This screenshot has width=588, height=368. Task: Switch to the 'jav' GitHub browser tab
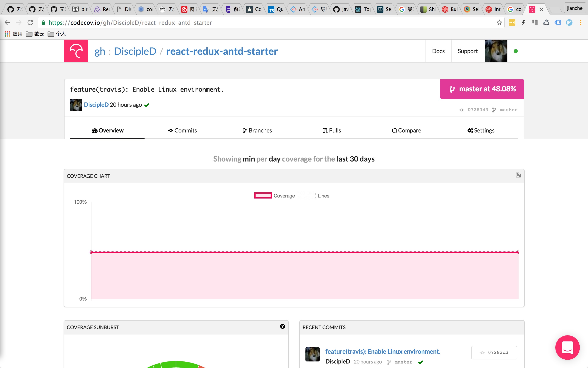(341, 9)
